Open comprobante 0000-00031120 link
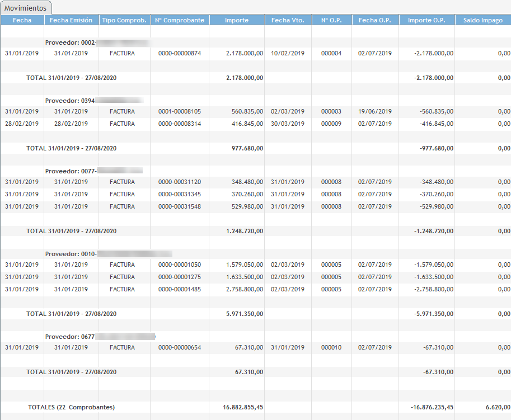This screenshot has width=511, height=420. coord(179,182)
